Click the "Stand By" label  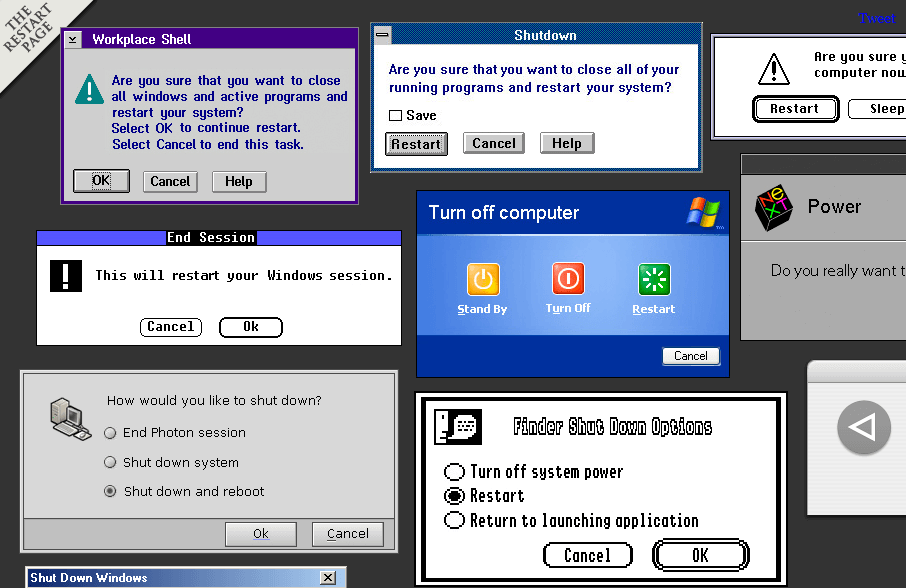pos(482,309)
